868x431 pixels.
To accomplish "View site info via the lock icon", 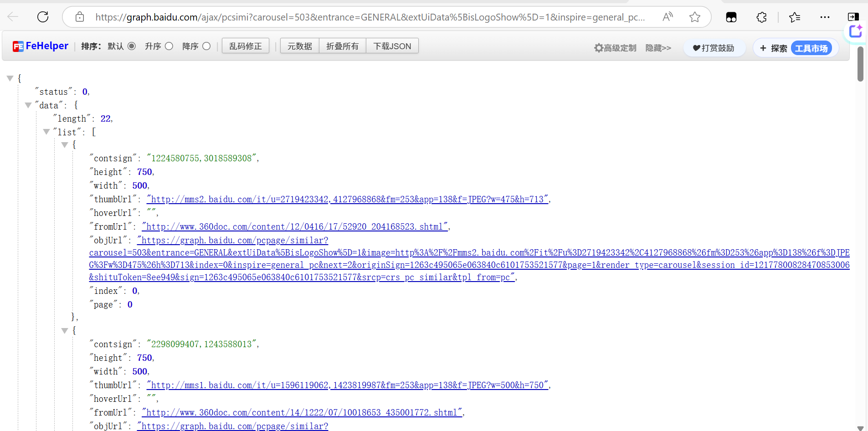I will pyautogui.click(x=80, y=17).
